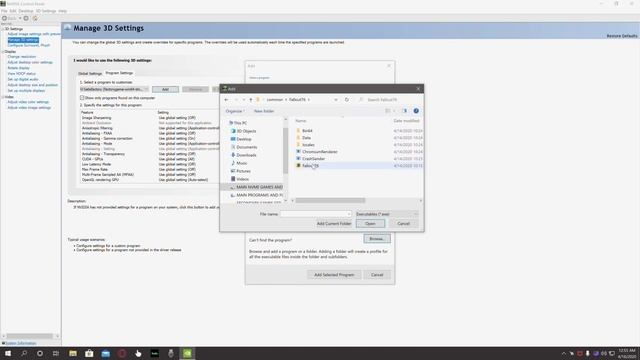Screen dimensions: 640x360
Task: Go back in the Add file dialog
Action: pyautogui.click(x=226, y=100)
